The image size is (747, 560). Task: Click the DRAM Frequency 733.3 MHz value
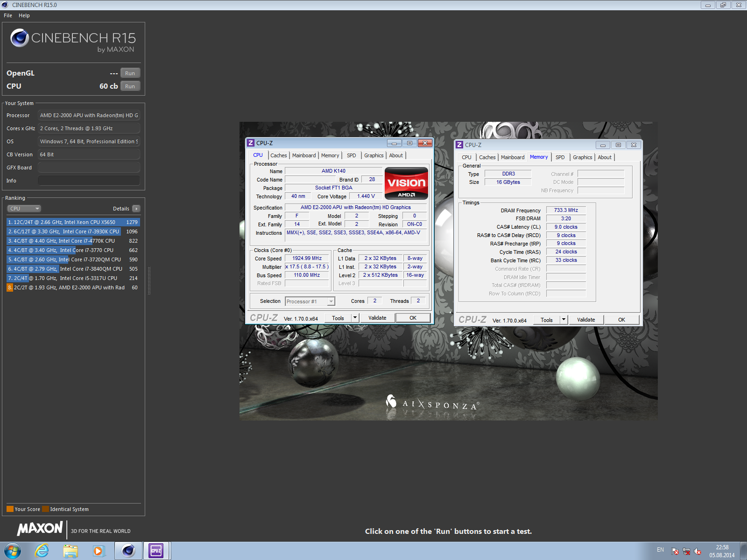coord(566,210)
